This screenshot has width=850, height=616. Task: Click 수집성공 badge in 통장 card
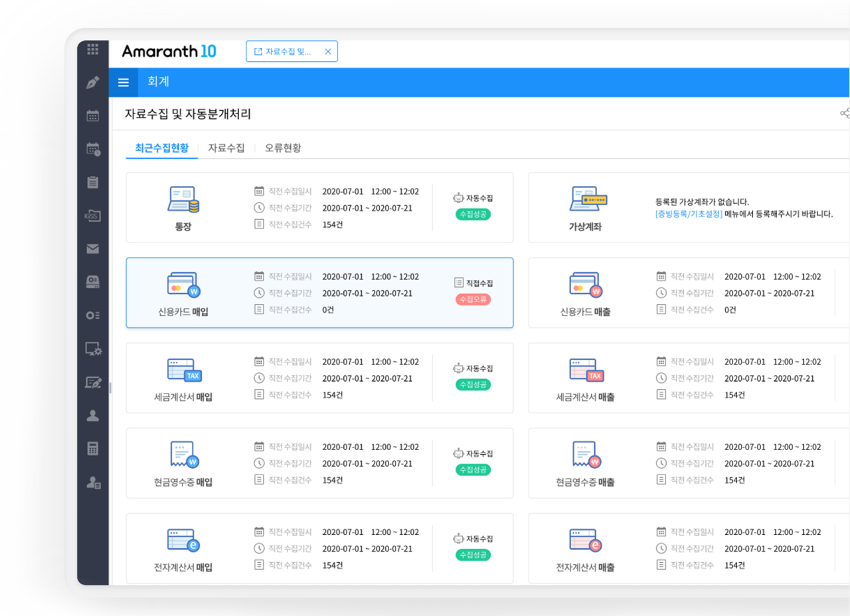[473, 214]
